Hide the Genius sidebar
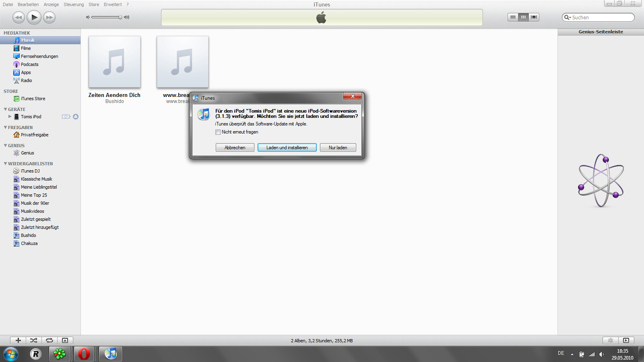This screenshot has height=362, width=644. 626,340
